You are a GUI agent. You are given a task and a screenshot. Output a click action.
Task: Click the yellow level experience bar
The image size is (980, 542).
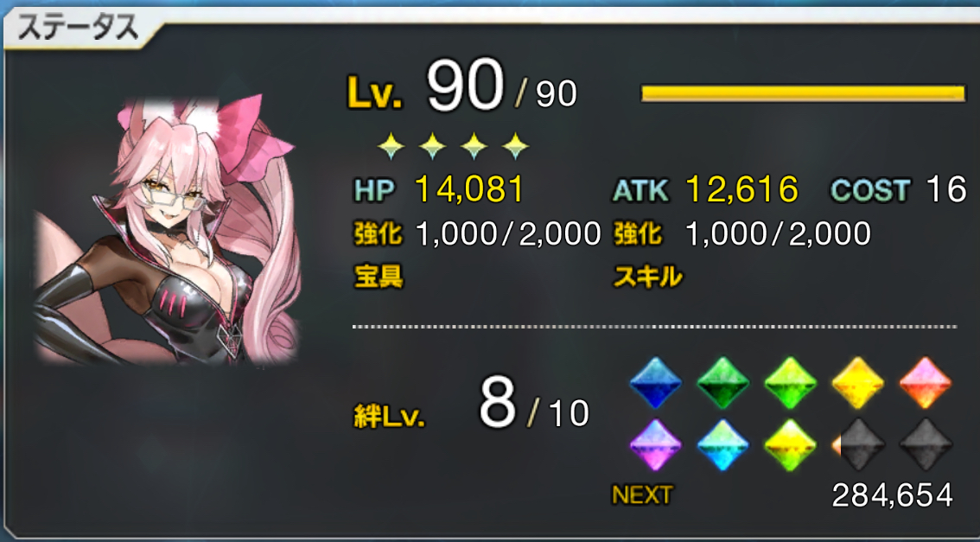coord(803,93)
